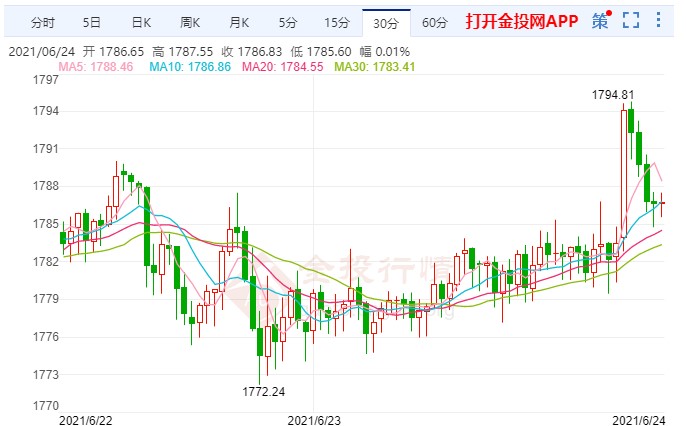Image resolution: width=686 pixels, height=426 pixels.
Task: Click the MA30: 1783.41 indicator label
Action: click(x=374, y=67)
